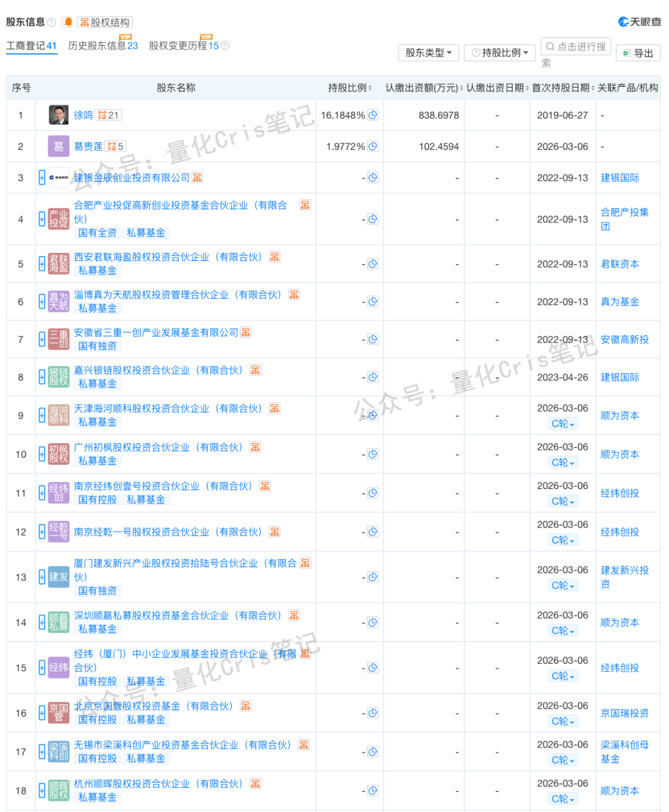Open 徐鸣 shareholder profile photo

coord(59,115)
